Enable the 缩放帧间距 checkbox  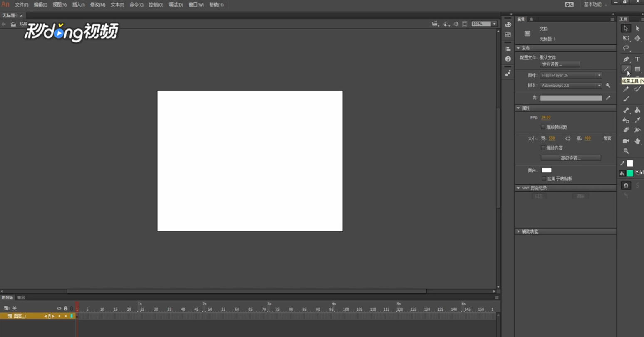click(543, 127)
